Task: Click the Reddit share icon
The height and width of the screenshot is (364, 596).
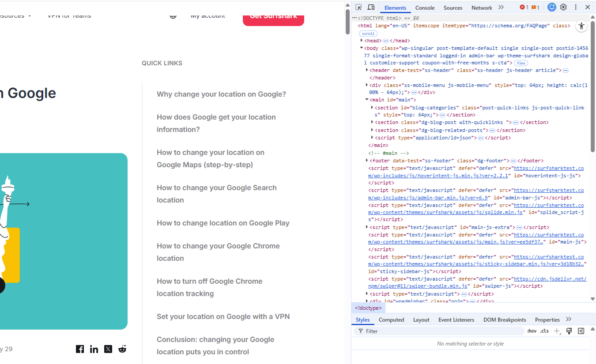Action: [x=122, y=349]
